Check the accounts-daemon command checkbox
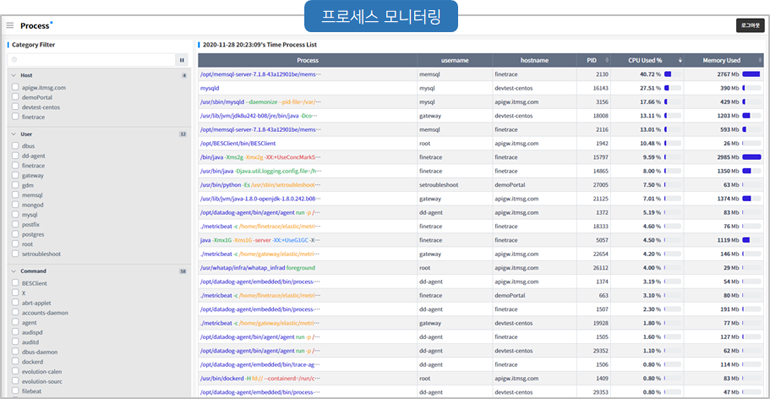The image size is (770, 399). (x=15, y=313)
